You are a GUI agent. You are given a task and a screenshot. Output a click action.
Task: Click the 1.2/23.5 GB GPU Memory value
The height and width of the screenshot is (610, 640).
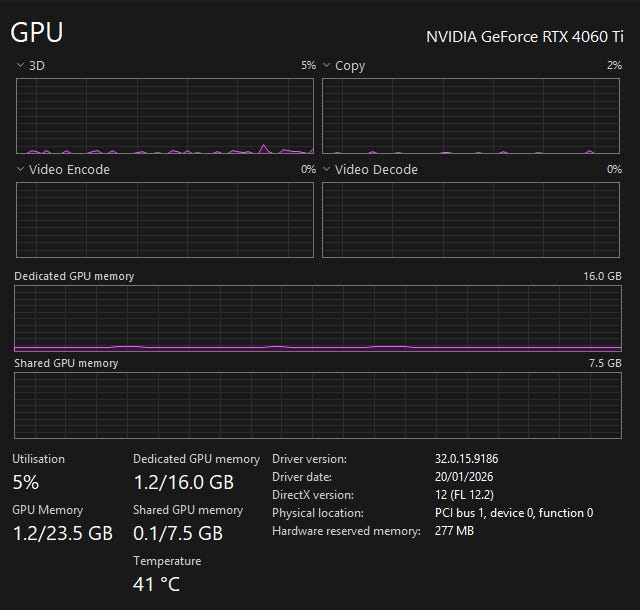click(x=62, y=533)
